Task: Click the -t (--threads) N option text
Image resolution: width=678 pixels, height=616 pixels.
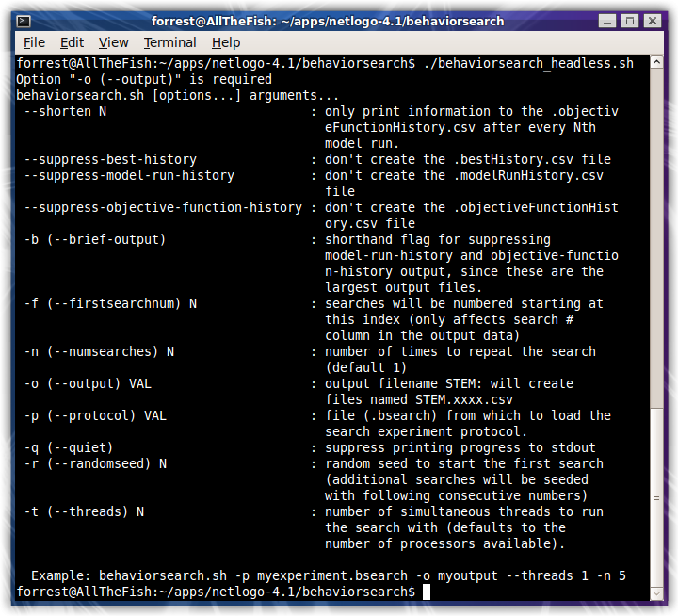Action: (x=85, y=511)
